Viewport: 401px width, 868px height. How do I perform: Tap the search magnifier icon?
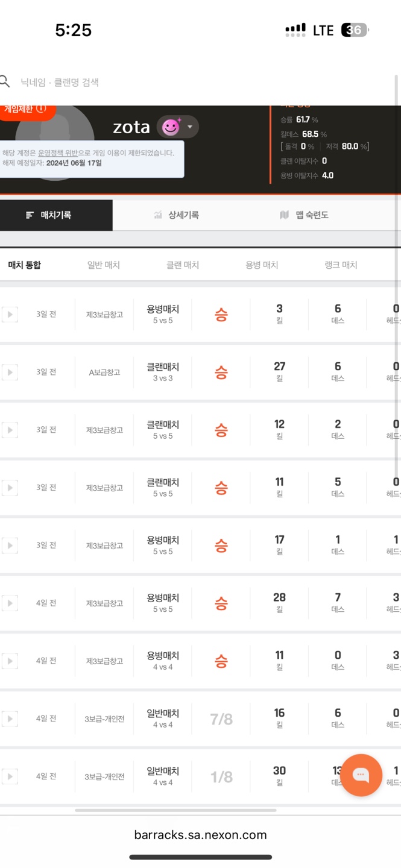tap(5, 82)
